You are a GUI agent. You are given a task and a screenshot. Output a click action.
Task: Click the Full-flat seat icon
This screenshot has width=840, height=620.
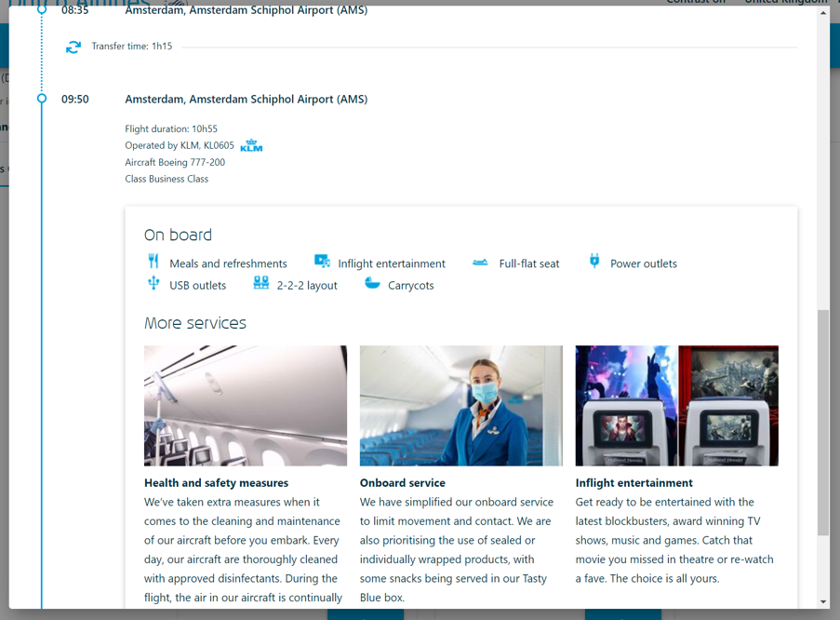tap(480, 263)
